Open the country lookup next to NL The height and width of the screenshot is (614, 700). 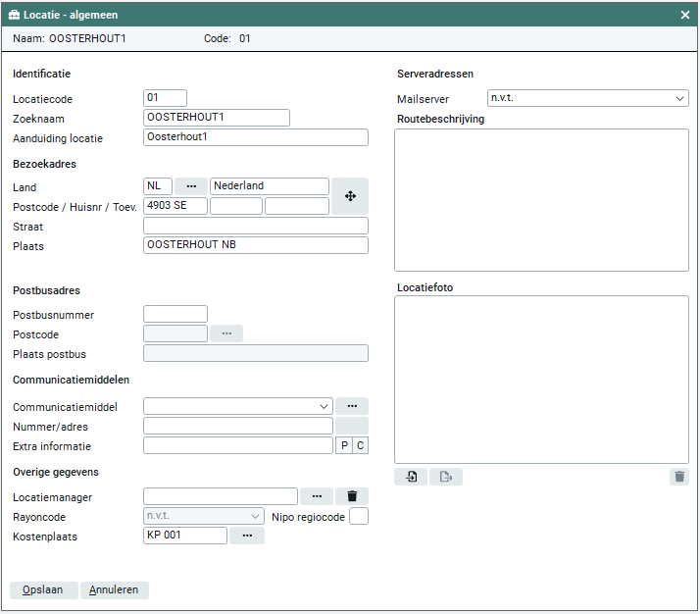pos(191,186)
